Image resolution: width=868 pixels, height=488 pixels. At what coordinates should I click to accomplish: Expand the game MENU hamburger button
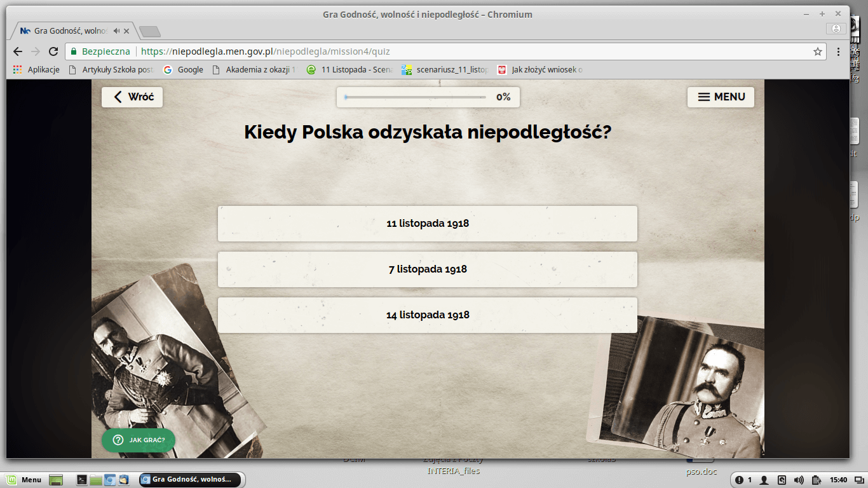tap(721, 97)
